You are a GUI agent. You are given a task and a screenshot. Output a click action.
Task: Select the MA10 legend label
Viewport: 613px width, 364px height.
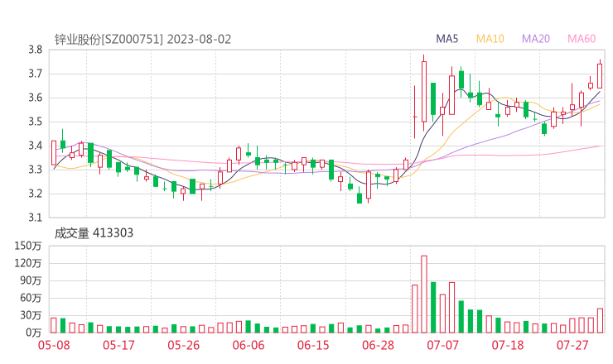tap(490, 39)
